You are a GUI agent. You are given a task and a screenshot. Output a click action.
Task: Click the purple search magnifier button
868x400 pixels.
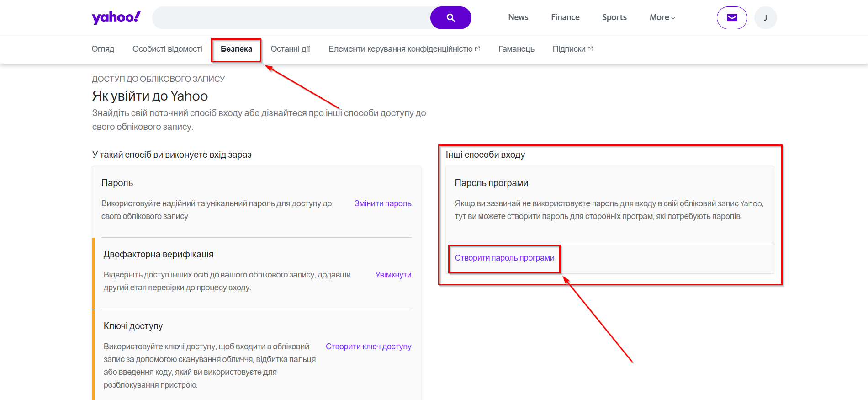[x=450, y=18]
